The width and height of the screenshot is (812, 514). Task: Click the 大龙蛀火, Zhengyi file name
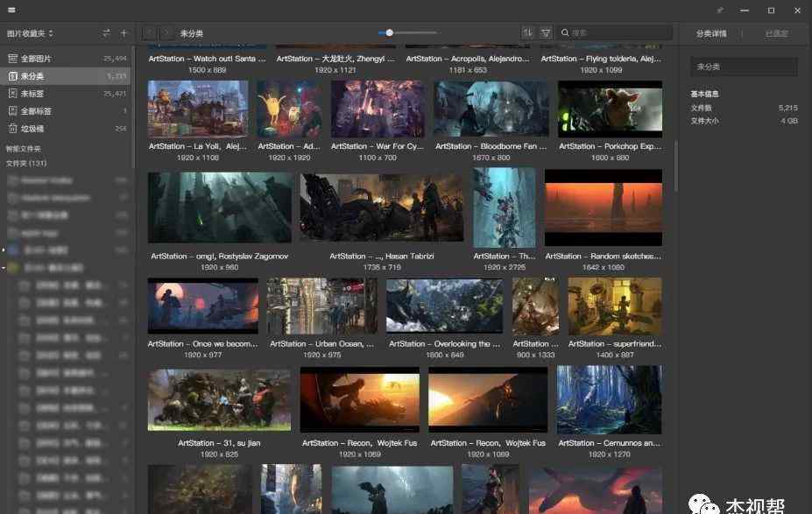(335, 59)
